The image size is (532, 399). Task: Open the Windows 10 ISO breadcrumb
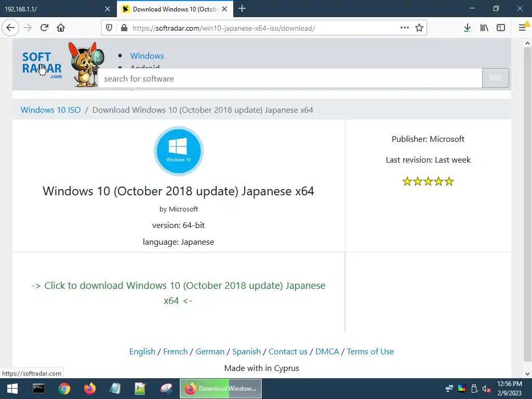point(50,110)
